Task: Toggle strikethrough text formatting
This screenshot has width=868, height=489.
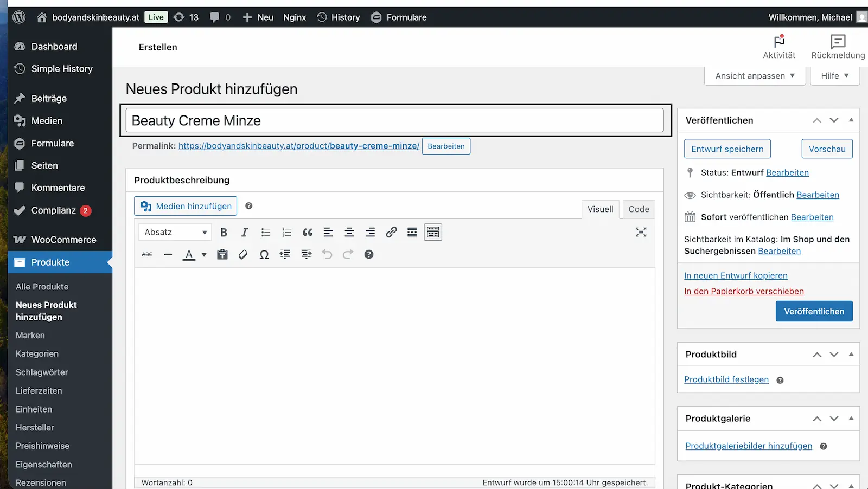Action: (x=147, y=255)
